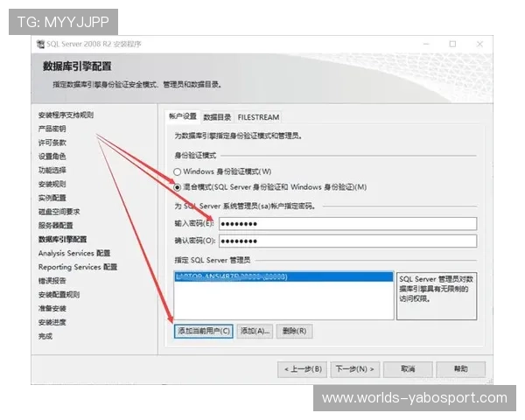Click 产品密钥 step in sidebar
525x420 pixels.
pyautogui.click(x=52, y=129)
